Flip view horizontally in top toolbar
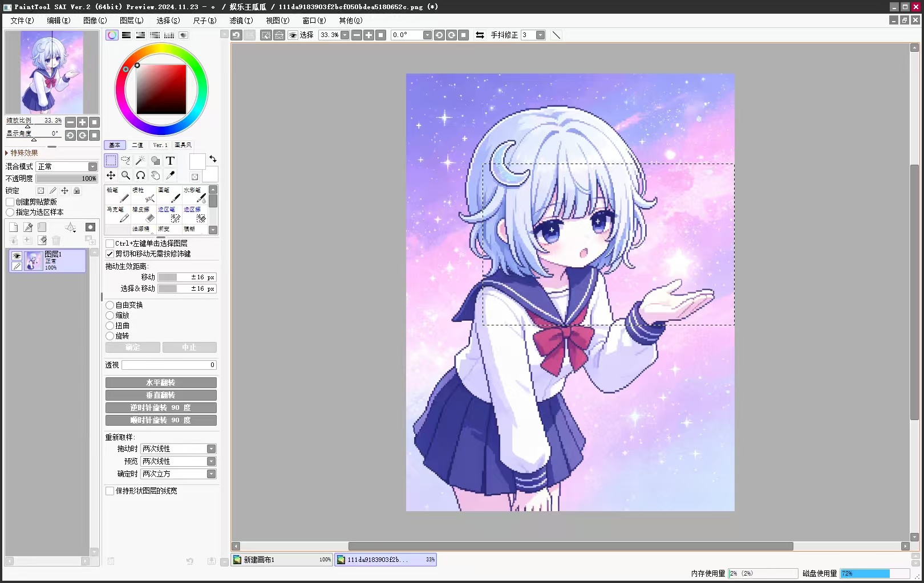This screenshot has height=583, width=924. point(480,35)
